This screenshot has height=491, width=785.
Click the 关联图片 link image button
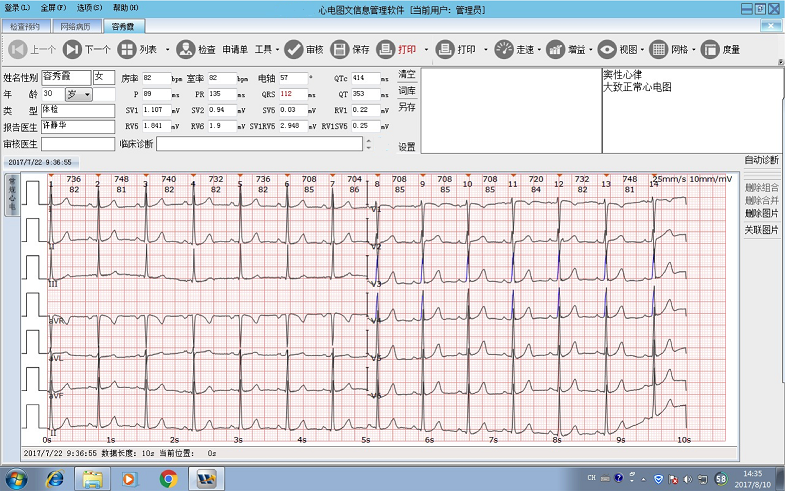click(761, 230)
